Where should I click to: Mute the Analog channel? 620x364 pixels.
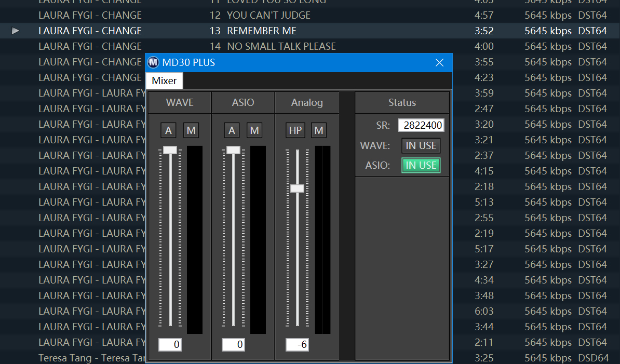point(319,130)
